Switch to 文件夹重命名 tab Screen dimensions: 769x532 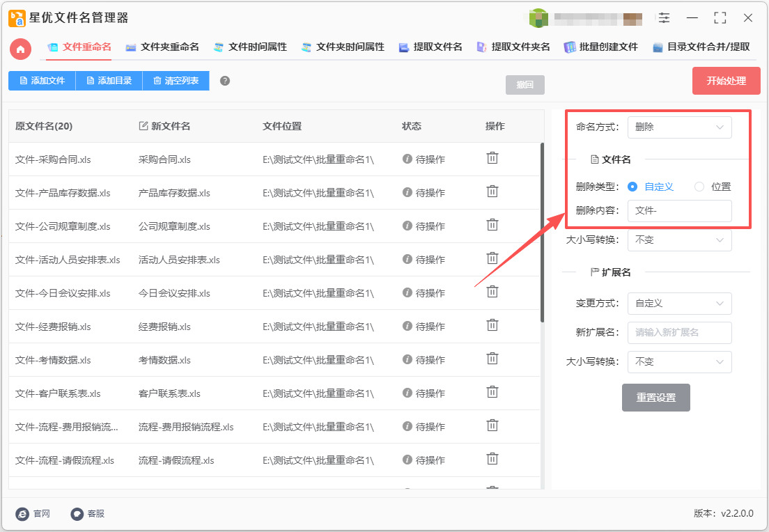(162, 47)
